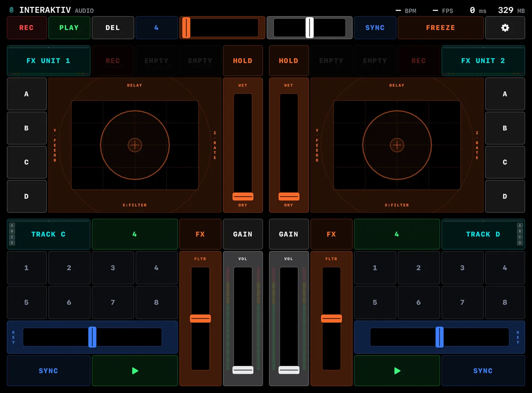The height and width of the screenshot is (393, 532).
Task: Trigger pad 3 on Track D
Action: tap(462, 268)
